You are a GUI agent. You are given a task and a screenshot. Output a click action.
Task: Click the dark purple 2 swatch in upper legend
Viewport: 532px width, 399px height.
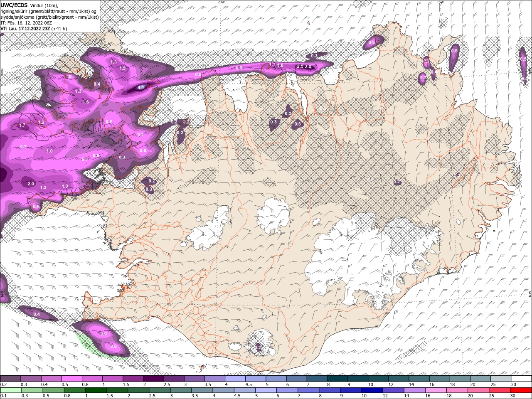point(153,379)
